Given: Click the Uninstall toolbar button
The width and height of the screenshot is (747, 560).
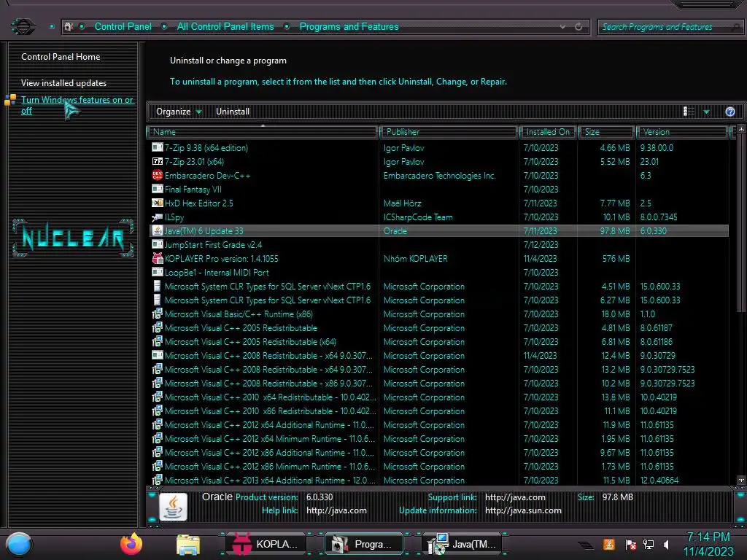Looking at the screenshot, I should coord(233,112).
